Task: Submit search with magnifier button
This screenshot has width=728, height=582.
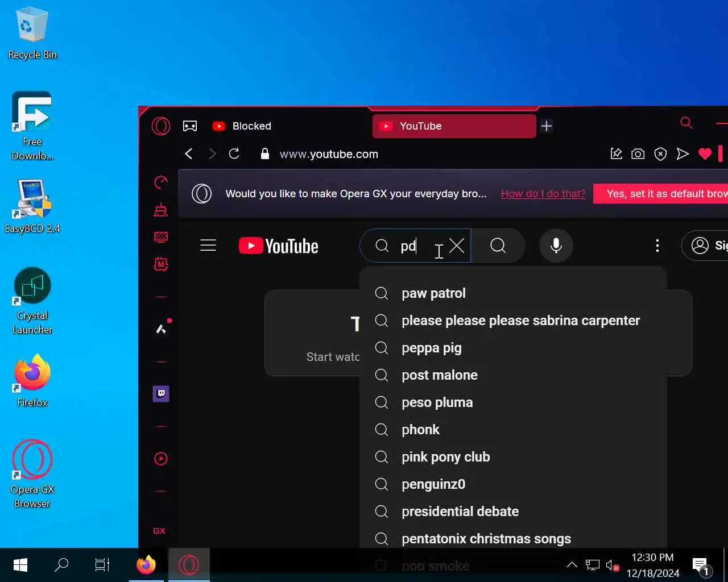Action: [498, 246]
